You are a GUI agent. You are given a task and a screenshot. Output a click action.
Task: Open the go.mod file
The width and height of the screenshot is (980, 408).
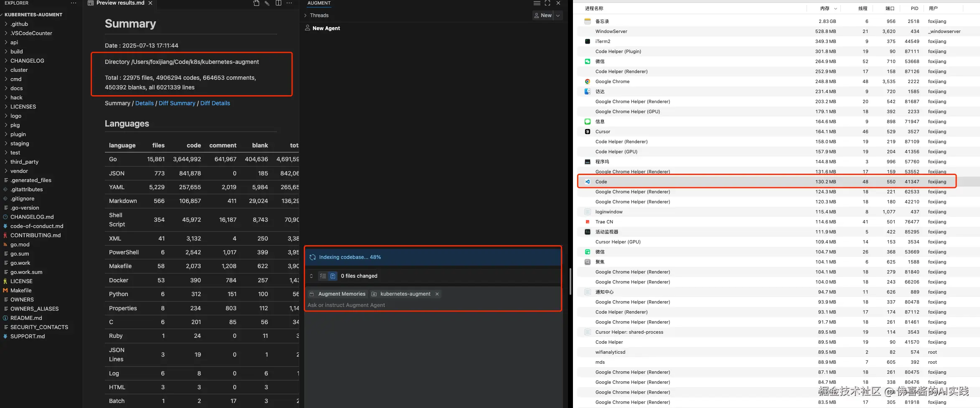pos(20,245)
